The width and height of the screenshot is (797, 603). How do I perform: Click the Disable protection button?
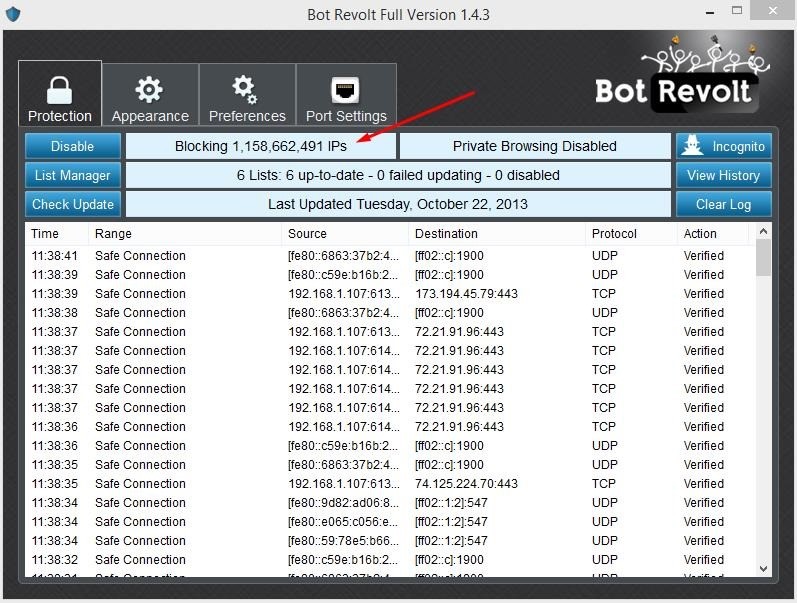click(73, 146)
